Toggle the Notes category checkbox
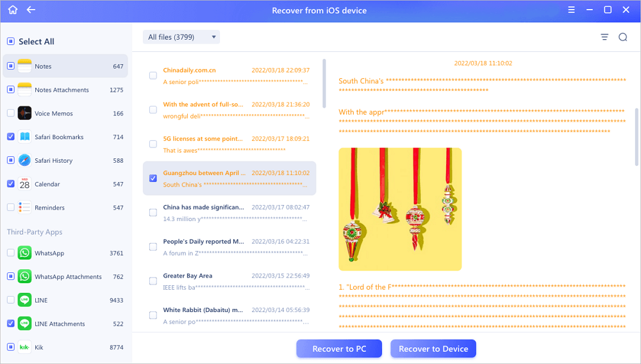 11,66
